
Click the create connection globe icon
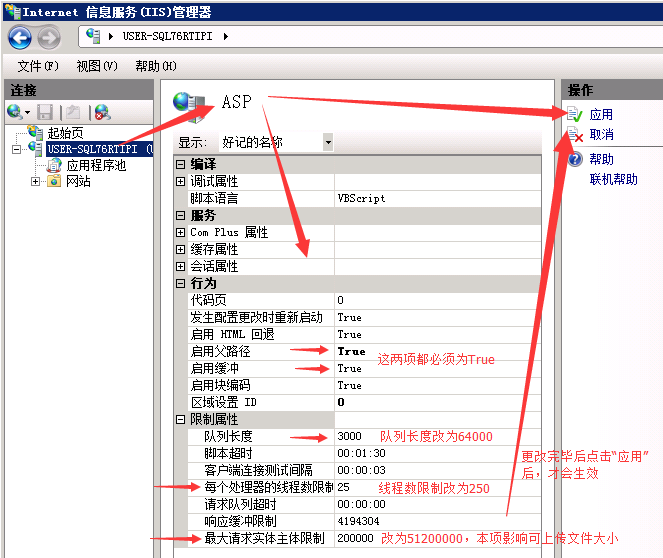[15, 112]
